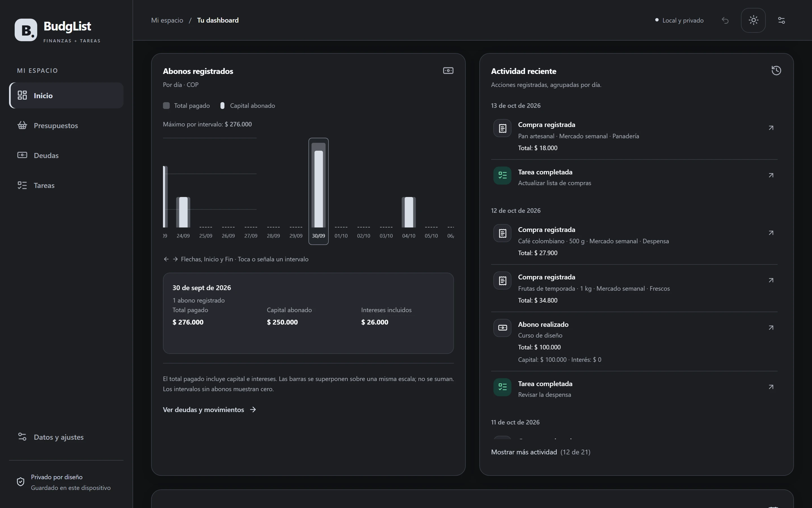The width and height of the screenshot is (812, 508).
Task: Click the history icon in Actividad reciente
Action: pyautogui.click(x=776, y=71)
